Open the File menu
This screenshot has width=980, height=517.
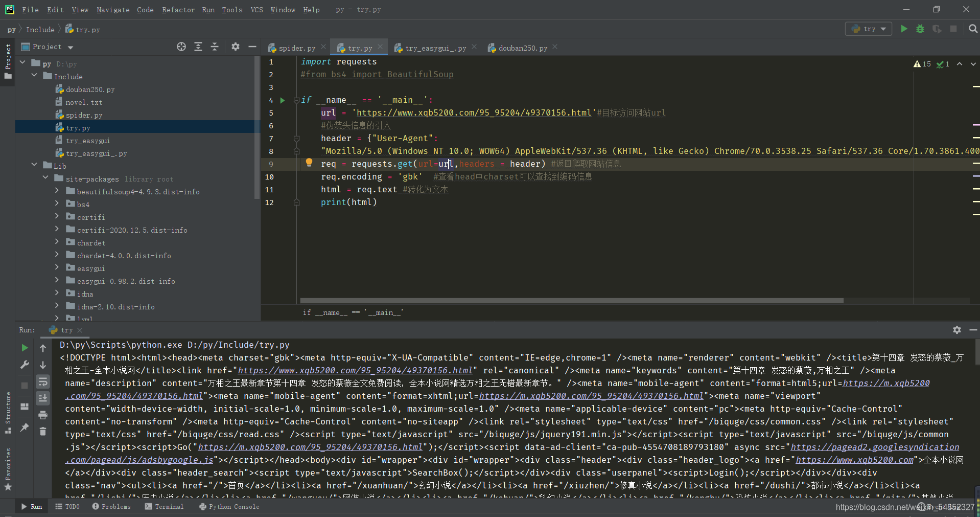click(30, 10)
